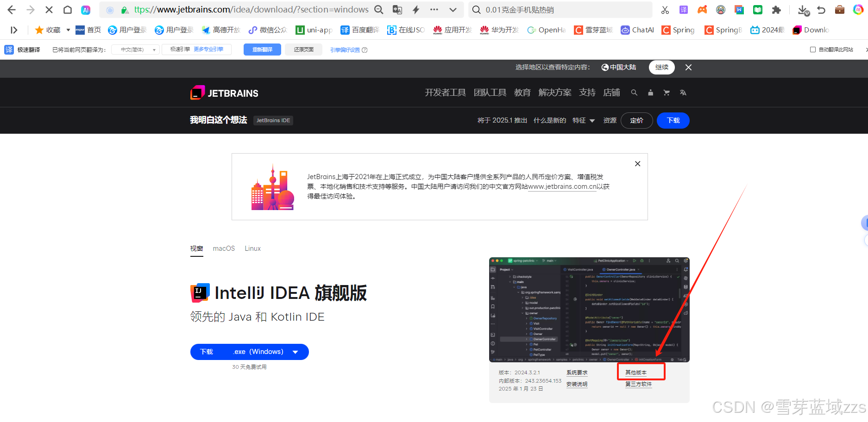Open the 中文(简体) target language dropdown
The width and height of the screenshot is (868, 422).
click(x=136, y=50)
